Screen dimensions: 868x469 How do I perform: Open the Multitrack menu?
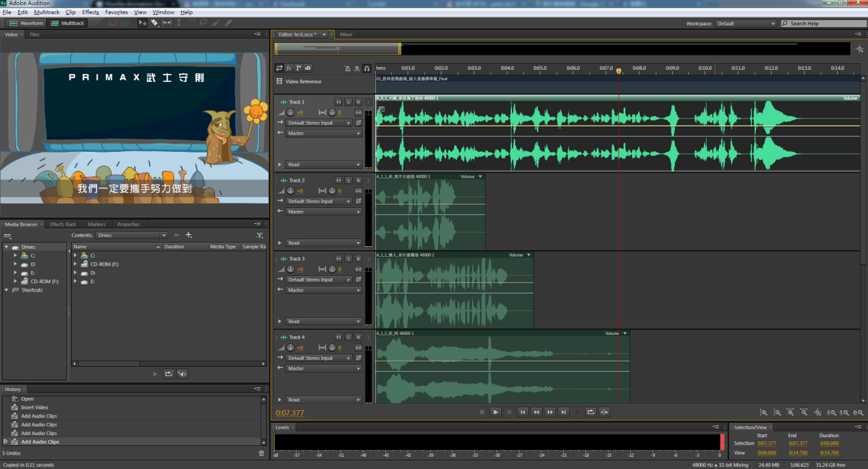point(47,12)
